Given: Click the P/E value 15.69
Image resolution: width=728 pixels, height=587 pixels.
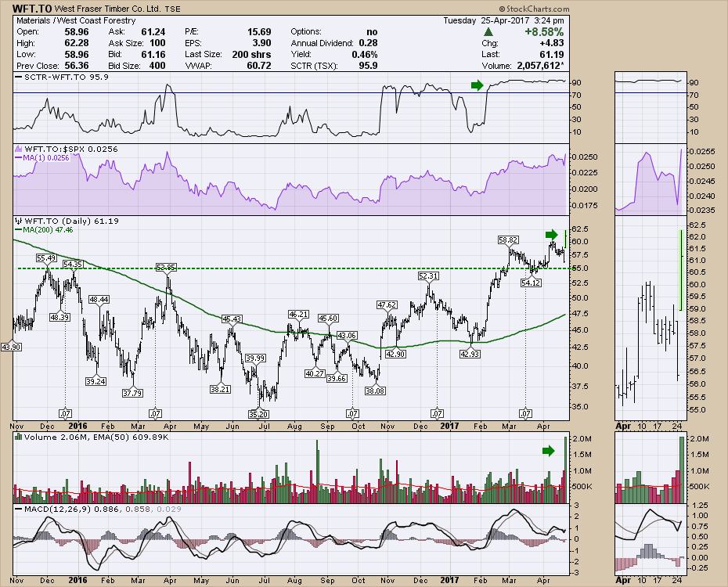Looking at the screenshot, I should coord(259,32).
